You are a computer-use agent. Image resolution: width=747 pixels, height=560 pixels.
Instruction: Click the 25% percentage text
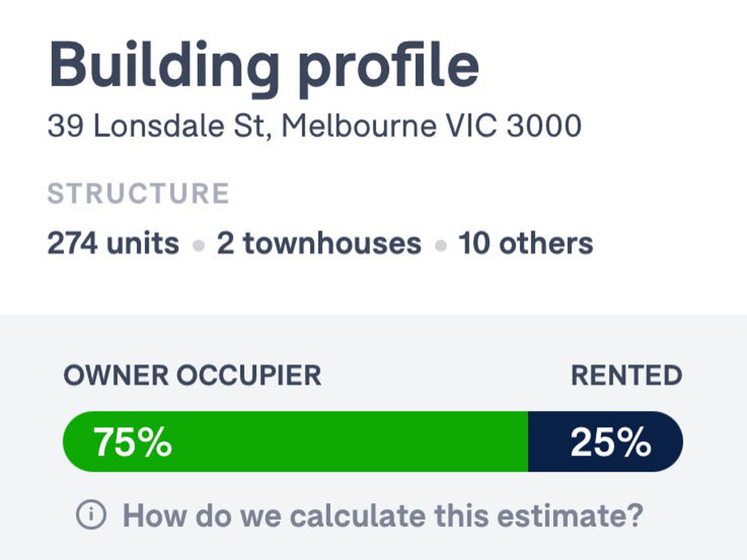point(611,442)
